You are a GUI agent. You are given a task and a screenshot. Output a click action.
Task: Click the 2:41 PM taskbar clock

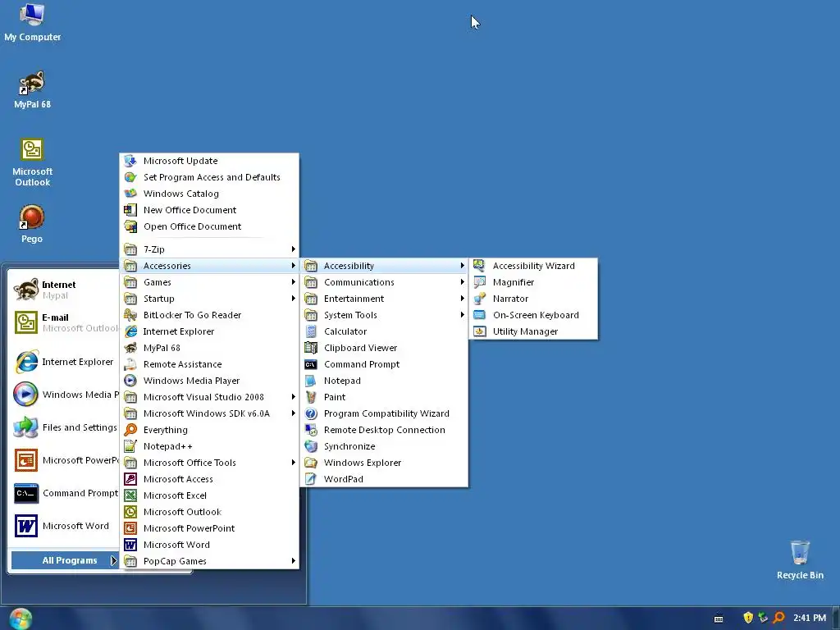810,618
